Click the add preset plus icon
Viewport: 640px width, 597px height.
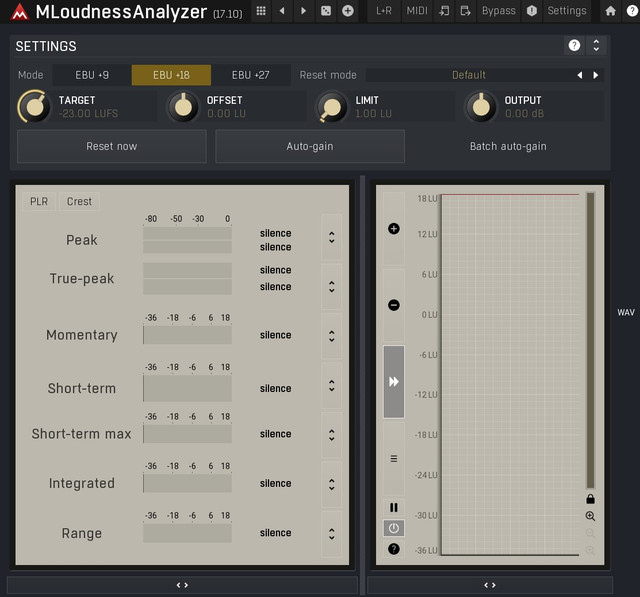tap(348, 11)
